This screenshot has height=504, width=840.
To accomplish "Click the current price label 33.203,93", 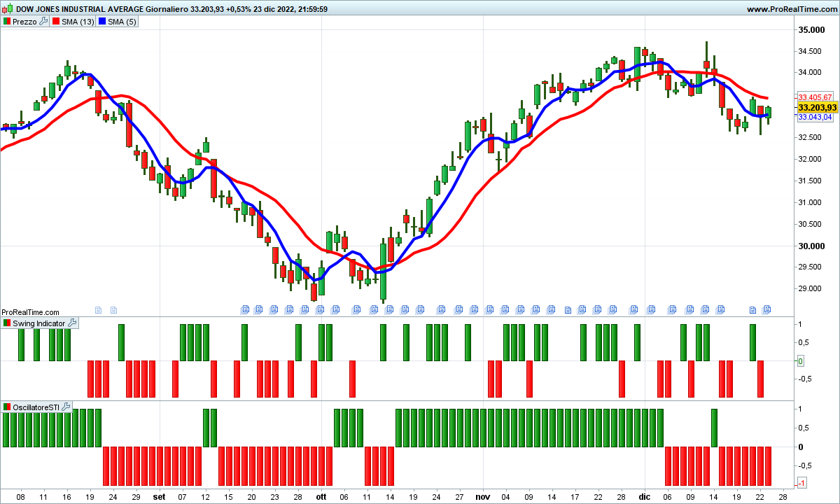I will [817, 107].
